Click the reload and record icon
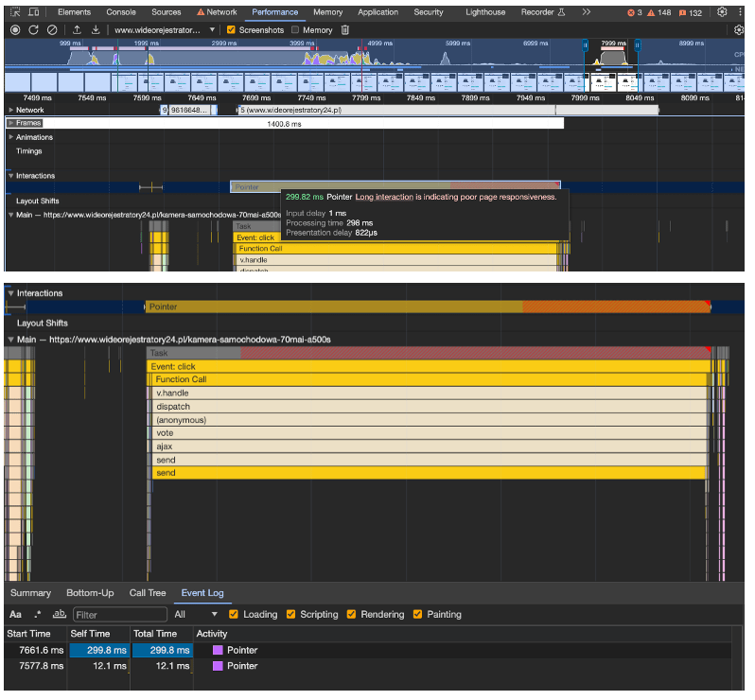755x700 pixels. point(33,30)
